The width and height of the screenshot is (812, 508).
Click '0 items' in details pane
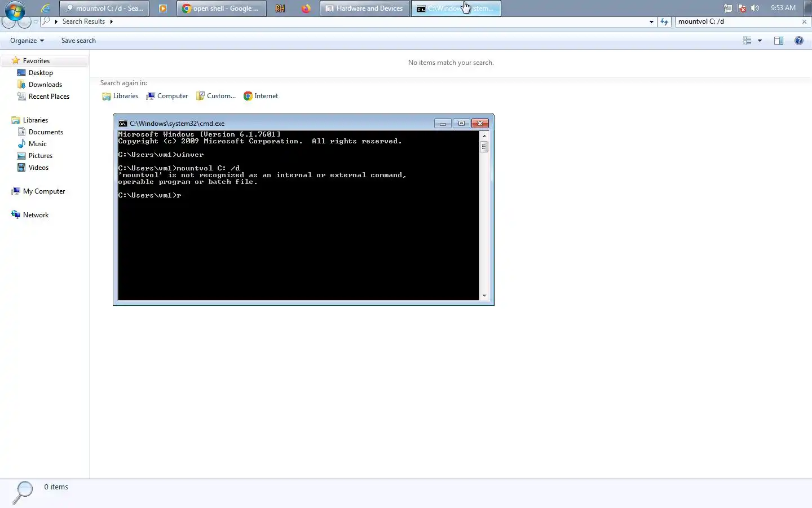[56, 487]
